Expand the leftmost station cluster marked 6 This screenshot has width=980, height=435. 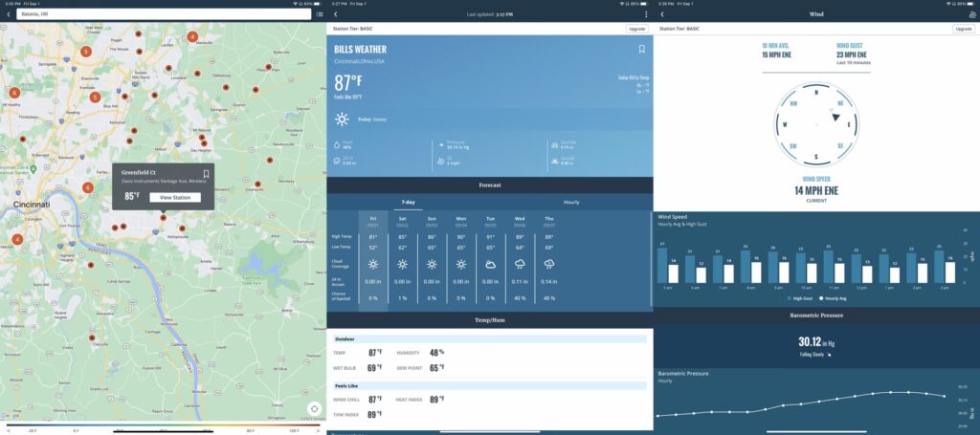click(x=14, y=93)
